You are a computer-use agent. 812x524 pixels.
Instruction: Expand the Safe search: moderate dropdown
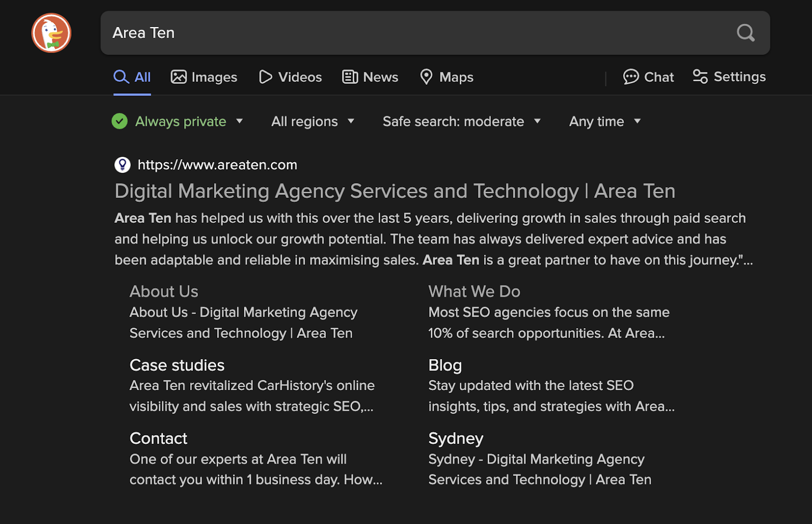click(x=461, y=121)
